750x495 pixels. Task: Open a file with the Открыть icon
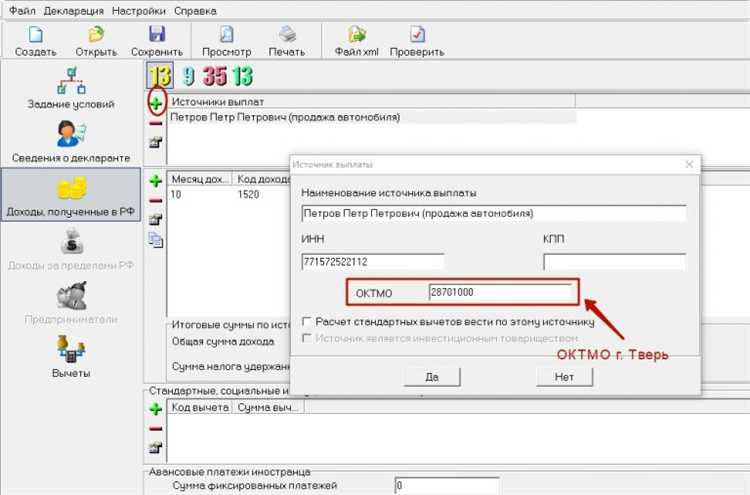(x=96, y=39)
